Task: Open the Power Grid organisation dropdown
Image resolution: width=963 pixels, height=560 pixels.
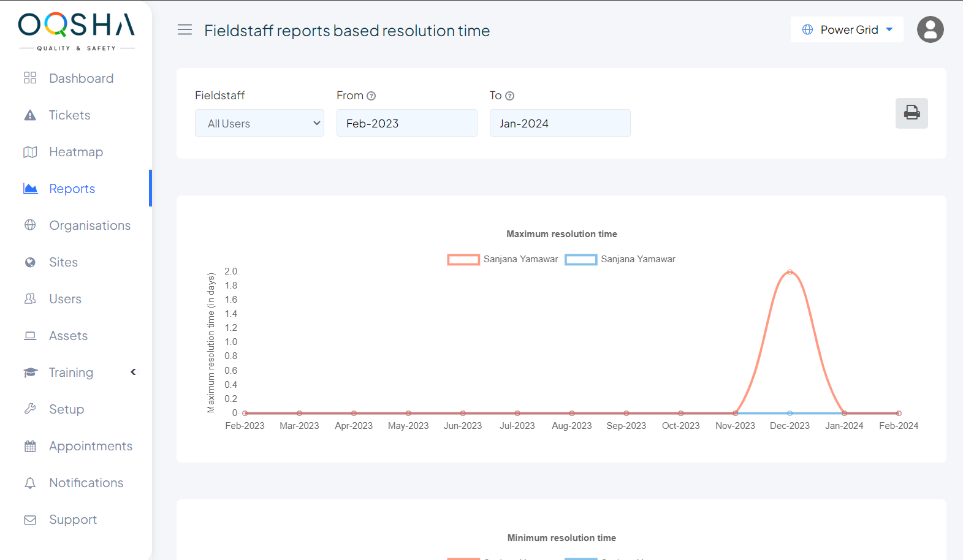Action: (x=847, y=30)
